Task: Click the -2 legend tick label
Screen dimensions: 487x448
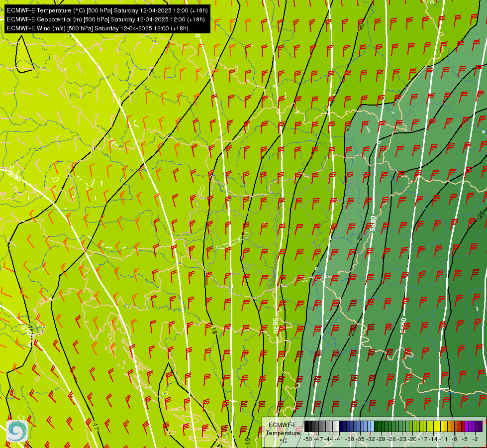Action: point(475,439)
